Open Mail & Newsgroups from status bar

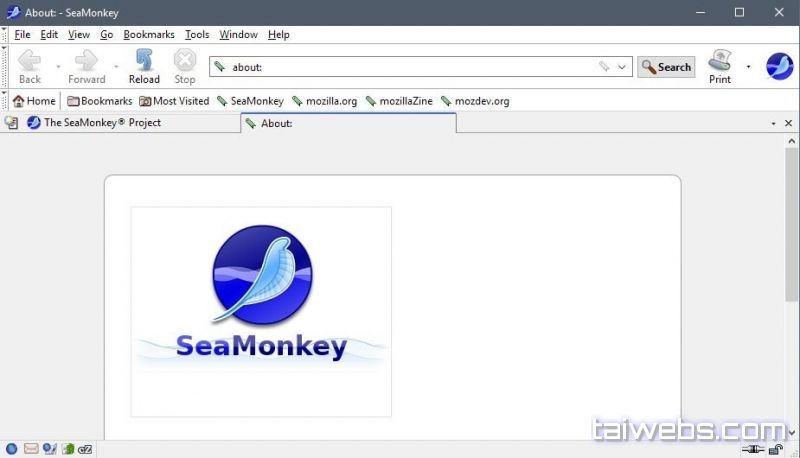(31, 448)
